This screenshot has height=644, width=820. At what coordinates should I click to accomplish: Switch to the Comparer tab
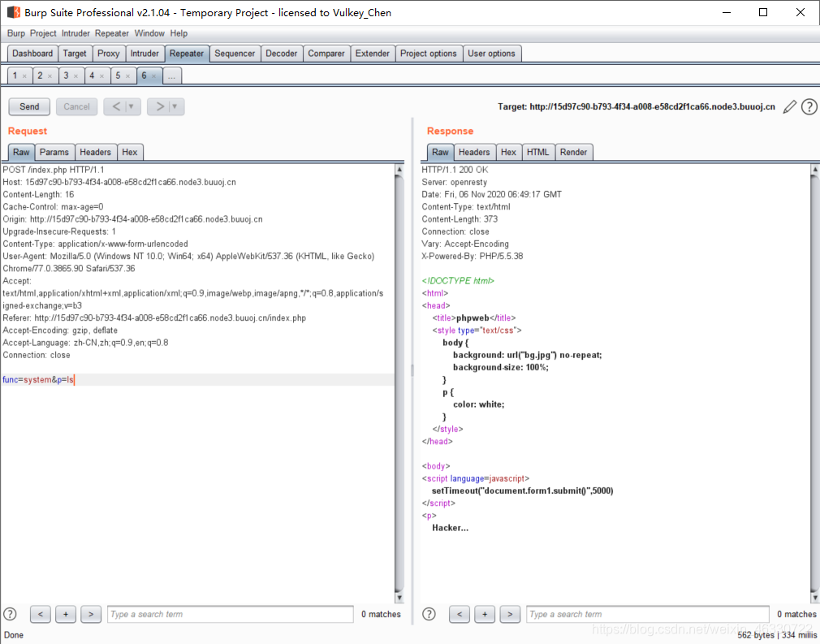[x=326, y=54]
